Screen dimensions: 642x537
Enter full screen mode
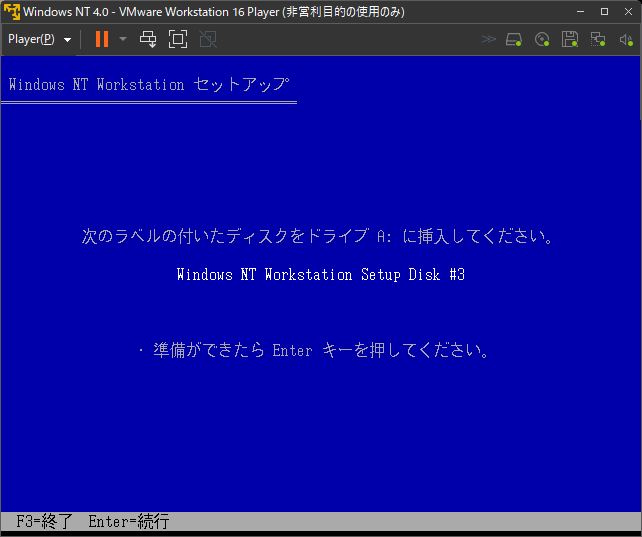(178, 39)
